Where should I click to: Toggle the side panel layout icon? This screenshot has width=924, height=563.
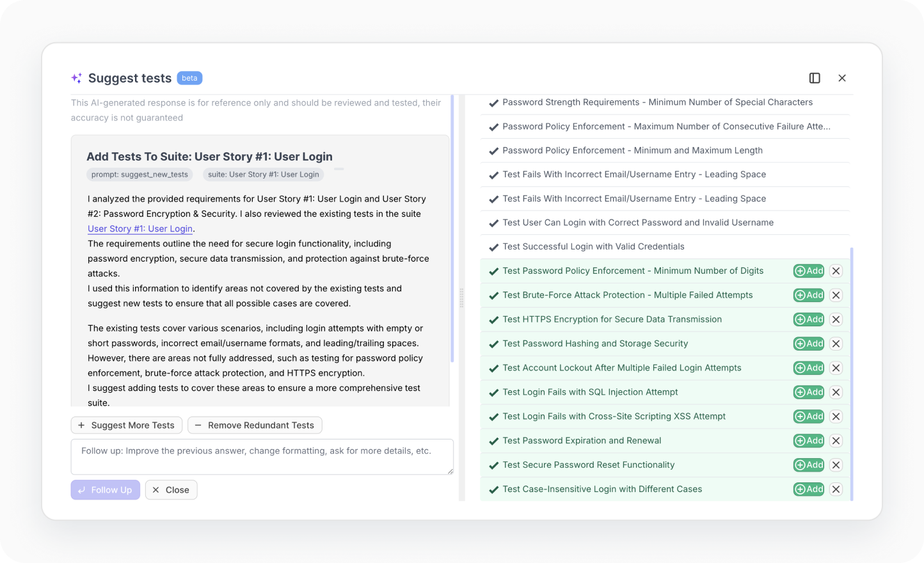(x=815, y=78)
